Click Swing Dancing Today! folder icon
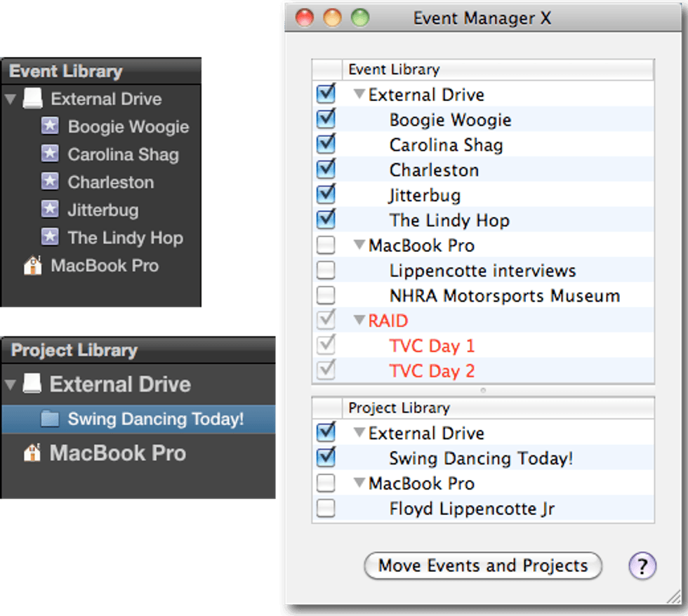This screenshot has height=616, width=688. pyautogui.click(x=50, y=419)
